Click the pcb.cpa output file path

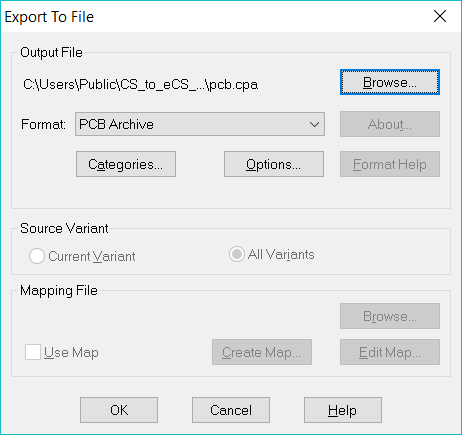[x=140, y=85]
